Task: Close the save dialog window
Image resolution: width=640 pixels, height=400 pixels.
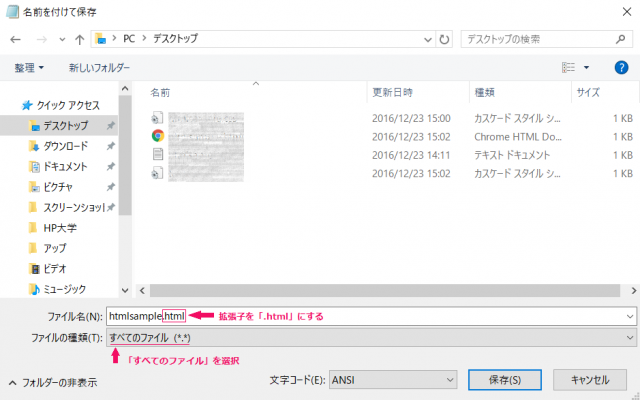Action: click(627, 11)
